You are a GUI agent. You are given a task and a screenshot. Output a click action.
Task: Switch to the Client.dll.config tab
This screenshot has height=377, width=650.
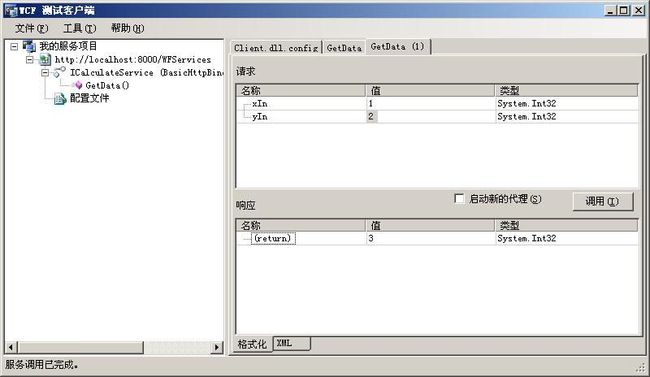276,48
